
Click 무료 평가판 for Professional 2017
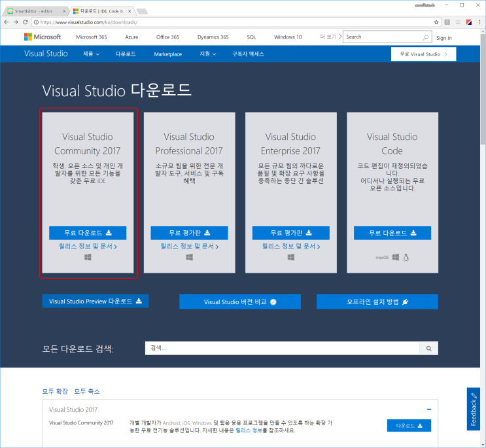pyautogui.click(x=190, y=233)
